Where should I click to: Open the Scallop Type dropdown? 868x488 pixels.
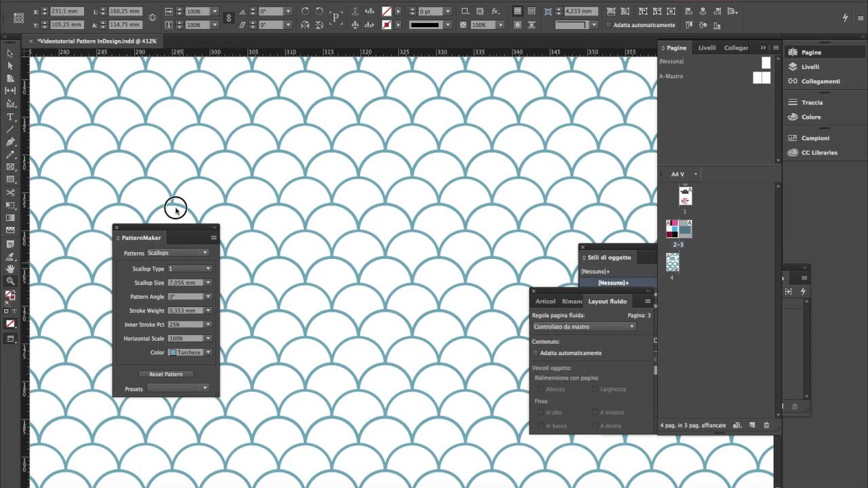190,268
